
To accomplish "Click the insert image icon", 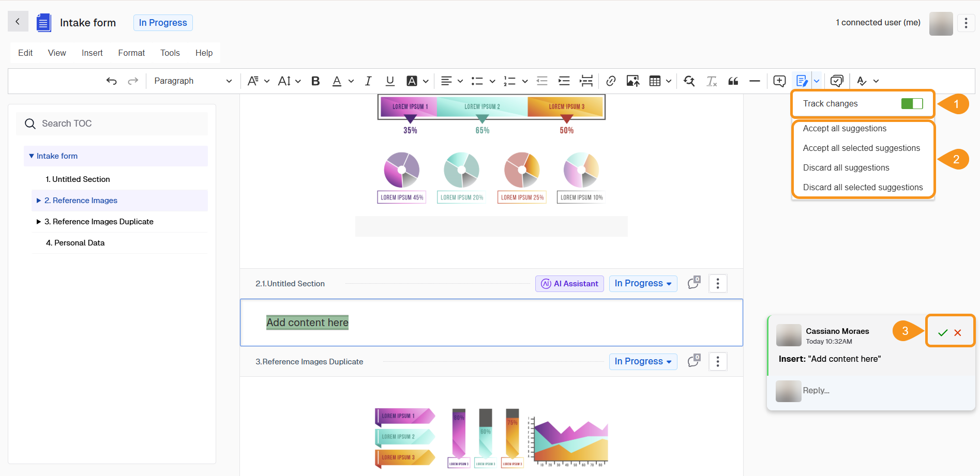I will [632, 81].
